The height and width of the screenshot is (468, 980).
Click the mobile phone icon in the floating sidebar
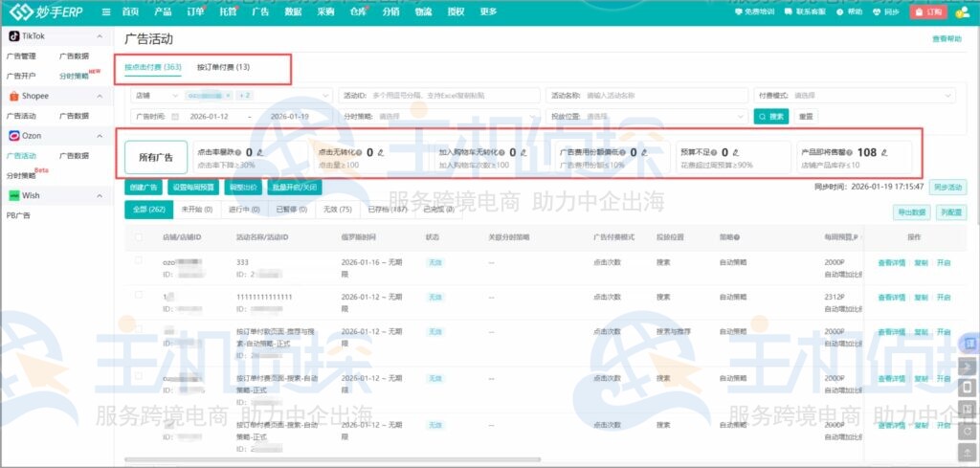pos(967,388)
